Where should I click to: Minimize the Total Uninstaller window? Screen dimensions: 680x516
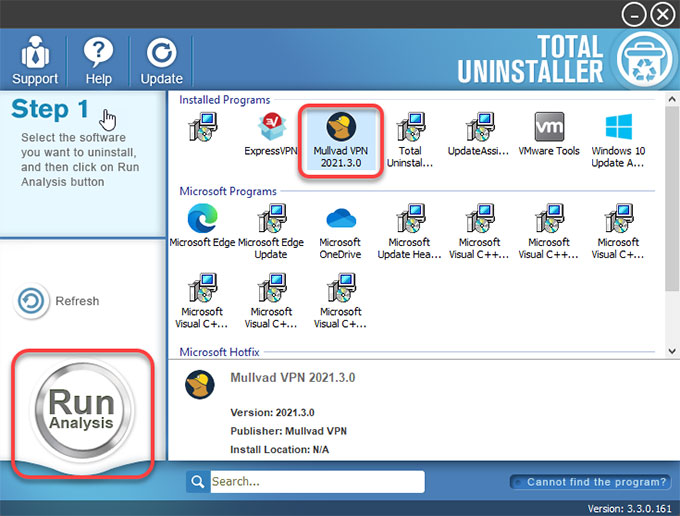point(633,15)
